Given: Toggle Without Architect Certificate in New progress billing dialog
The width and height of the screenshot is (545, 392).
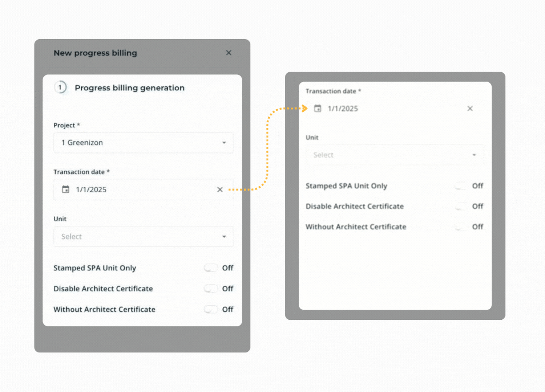Looking at the screenshot, I should tap(211, 309).
